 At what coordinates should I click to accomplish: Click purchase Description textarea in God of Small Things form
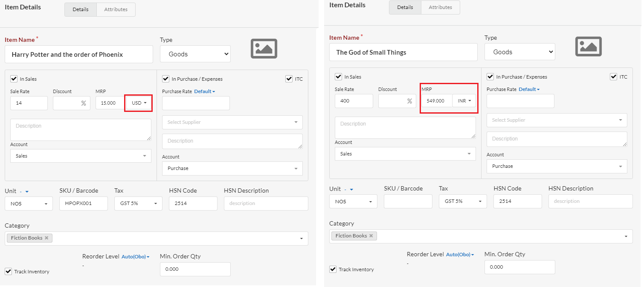pyautogui.click(x=557, y=139)
